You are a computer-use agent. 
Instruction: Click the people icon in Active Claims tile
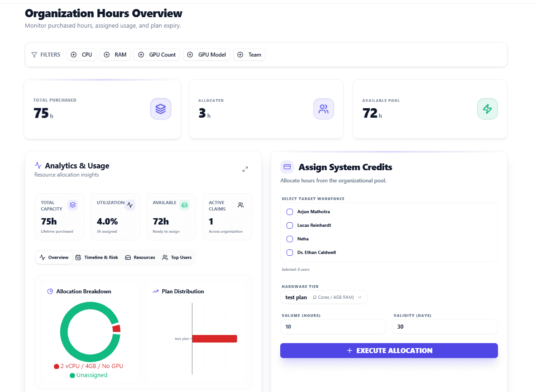[241, 205]
